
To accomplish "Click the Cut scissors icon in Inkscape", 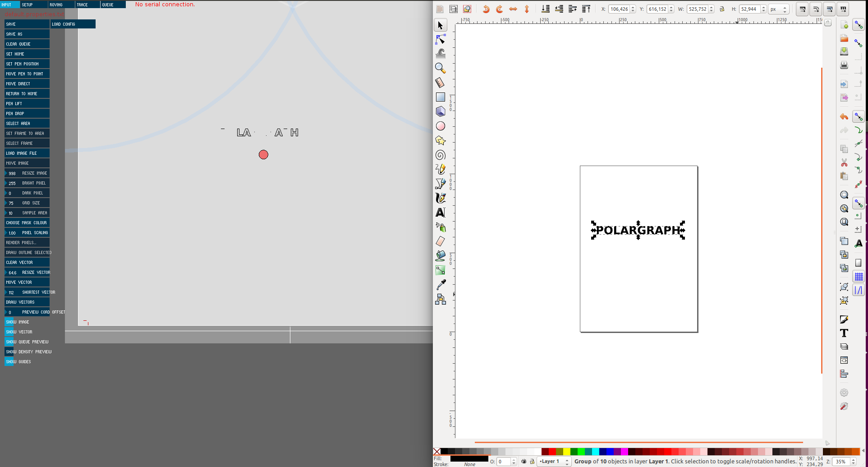I will [844, 162].
